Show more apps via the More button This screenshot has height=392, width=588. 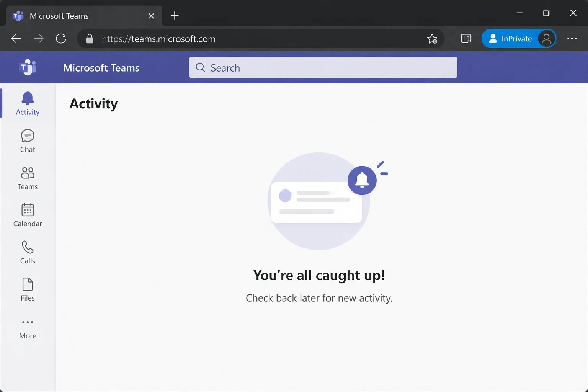coord(28,328)
